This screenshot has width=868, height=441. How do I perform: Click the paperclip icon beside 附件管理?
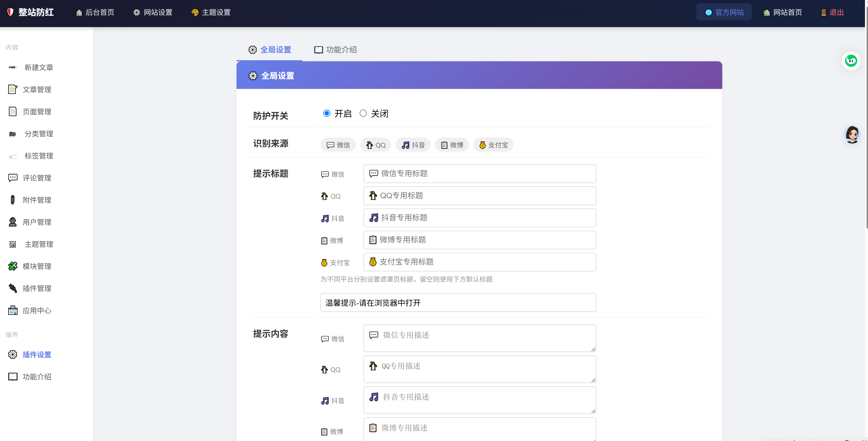pos(12,200)
